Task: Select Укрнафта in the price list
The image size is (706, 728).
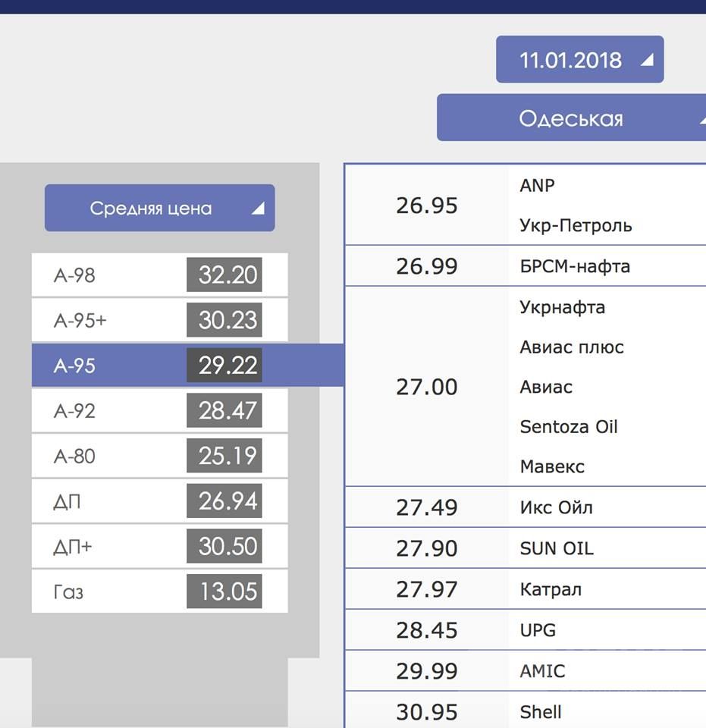Action: tap(562, 307)
